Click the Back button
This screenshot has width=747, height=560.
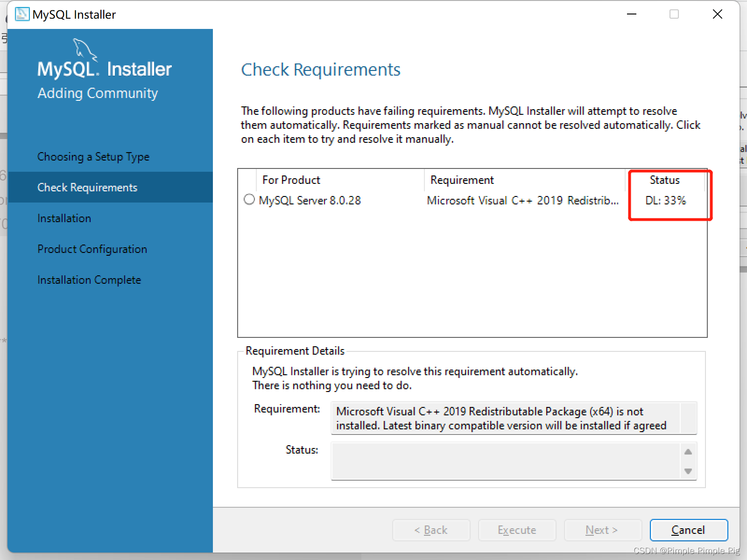click(431, 530)
